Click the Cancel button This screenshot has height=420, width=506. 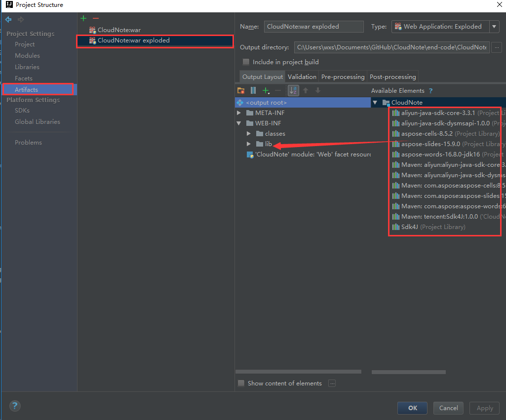[x=448, y=408]
